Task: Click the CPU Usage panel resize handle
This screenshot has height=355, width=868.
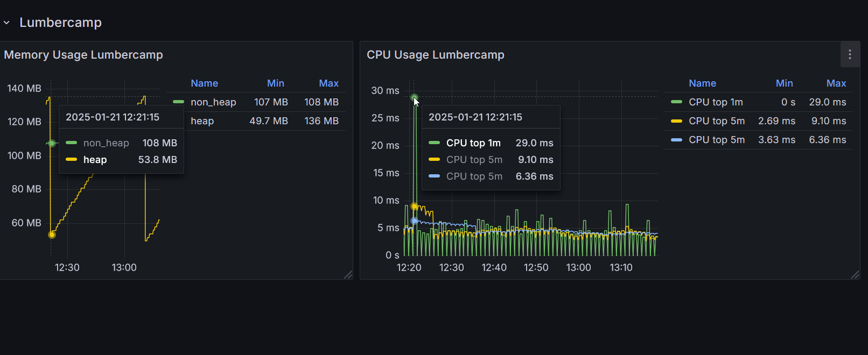Action: [x=855, y=274]
